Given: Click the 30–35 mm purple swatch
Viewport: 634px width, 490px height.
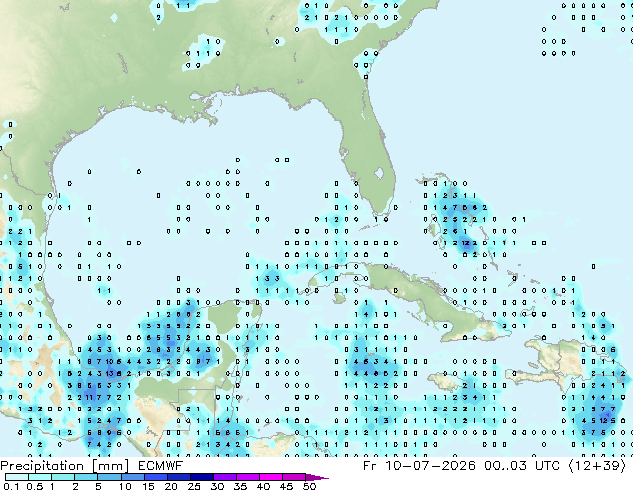Looking at the screenshot, I should 225,477.
